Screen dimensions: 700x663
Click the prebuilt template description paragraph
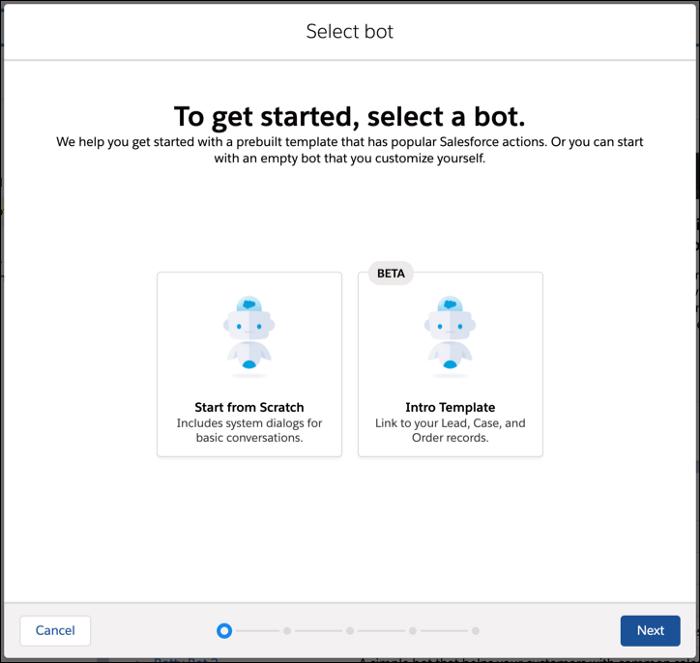tap(350, 150)
